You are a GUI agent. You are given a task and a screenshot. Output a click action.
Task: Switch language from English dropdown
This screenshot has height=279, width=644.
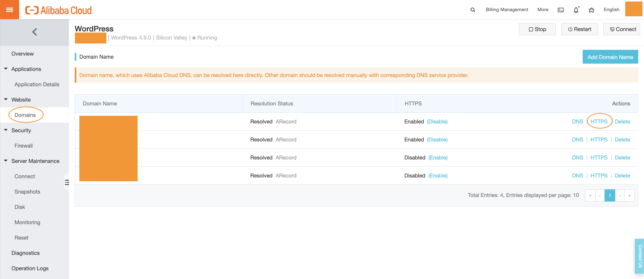(612, 9)
